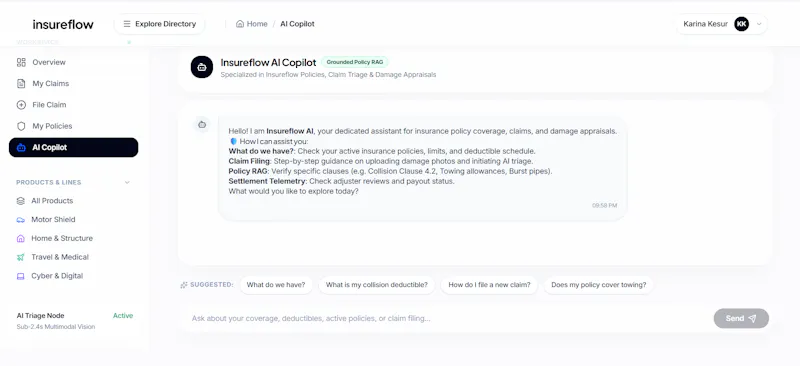Click the Insureflow AI Copilot header avatar

click(x=202, y=67)
